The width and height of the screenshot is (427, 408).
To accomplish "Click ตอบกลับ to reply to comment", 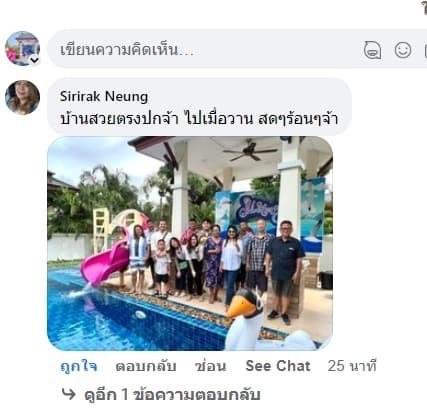I will [146, 366].
